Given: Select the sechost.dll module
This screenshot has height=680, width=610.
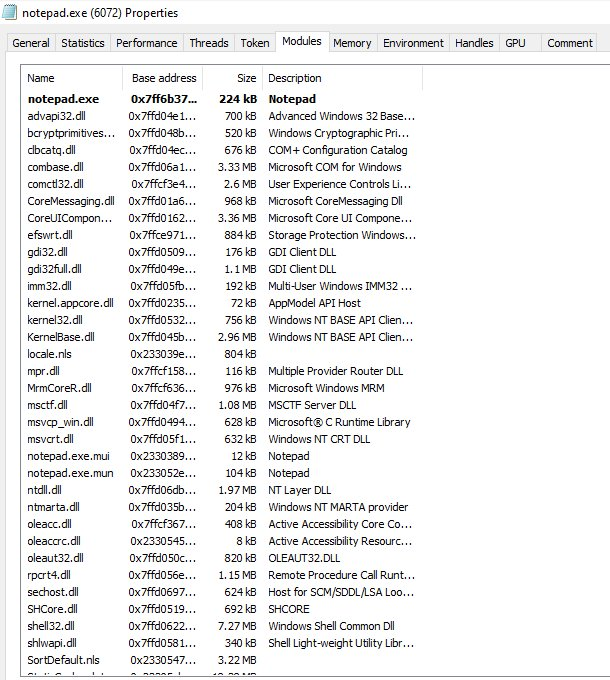Looking at the screenshot, I should [x=222, y=592].
